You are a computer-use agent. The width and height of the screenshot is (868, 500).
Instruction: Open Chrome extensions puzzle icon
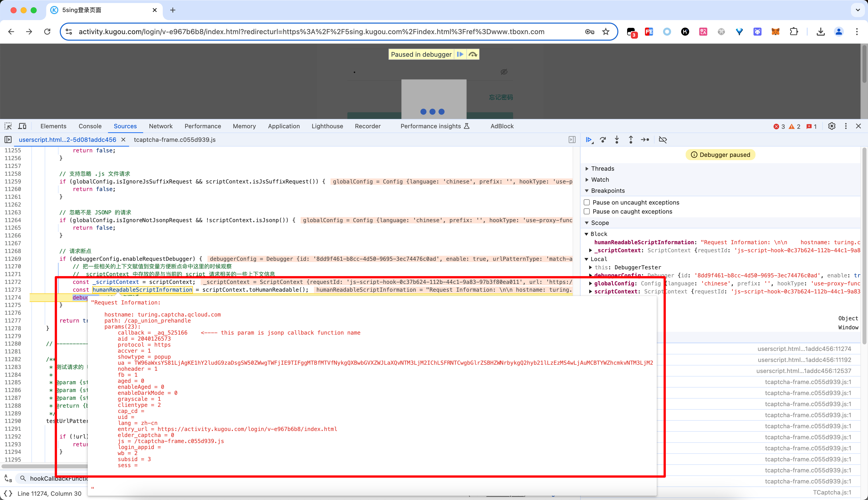(794, 32)
